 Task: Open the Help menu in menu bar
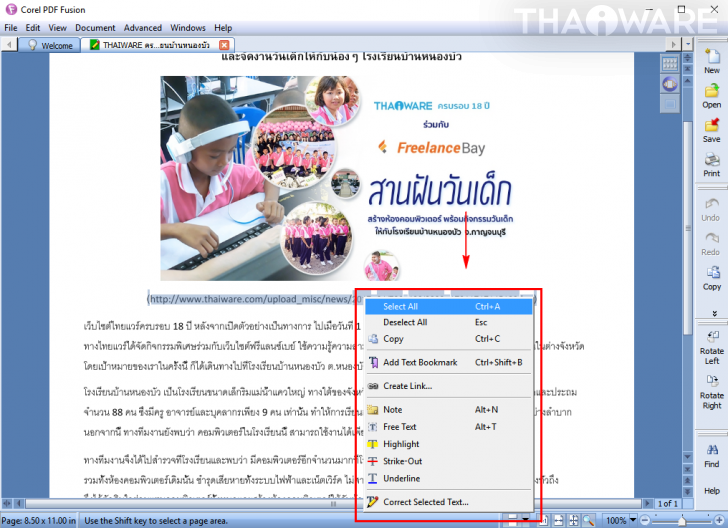click(x=223, y=28)
